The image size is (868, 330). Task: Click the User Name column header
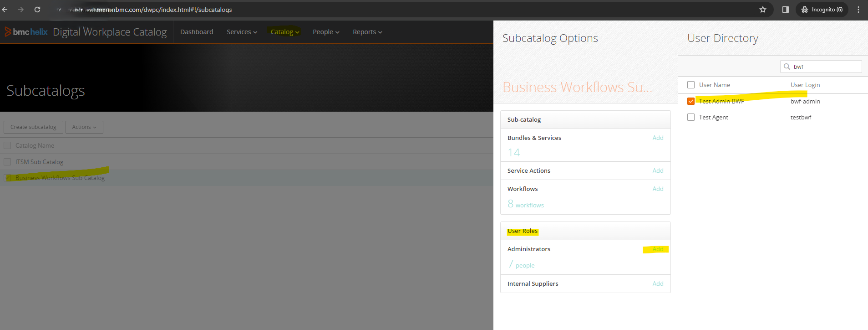(715, 85)
